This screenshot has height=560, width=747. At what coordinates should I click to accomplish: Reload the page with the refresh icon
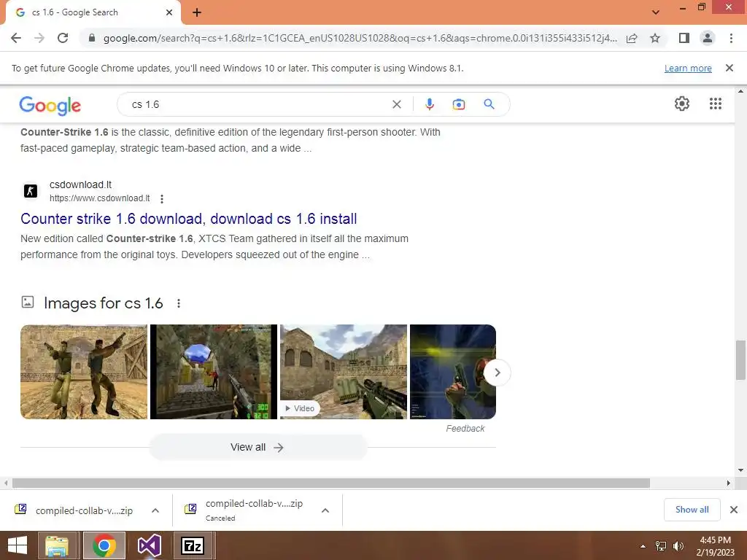(x=63, y=38)
